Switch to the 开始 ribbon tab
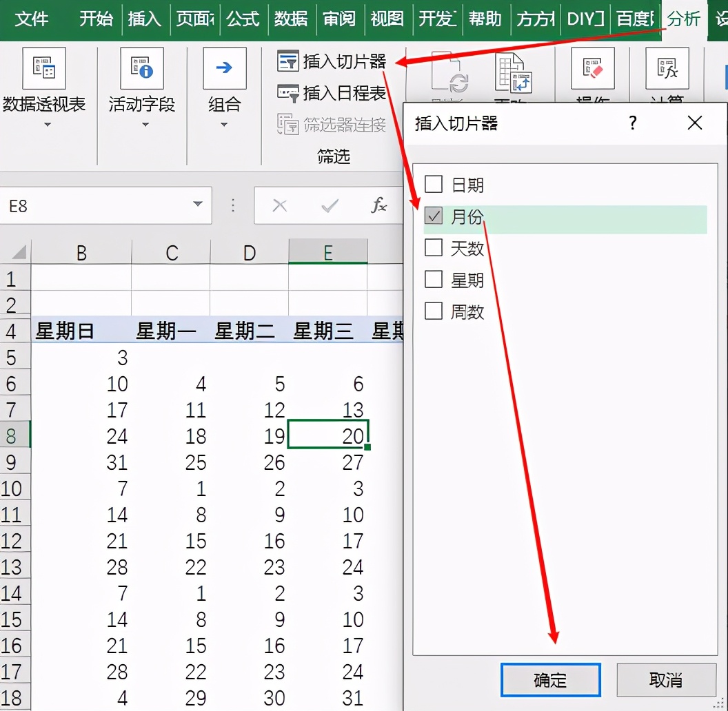The width and height of the screenshot is (728, 711). (x=96, y=19)
